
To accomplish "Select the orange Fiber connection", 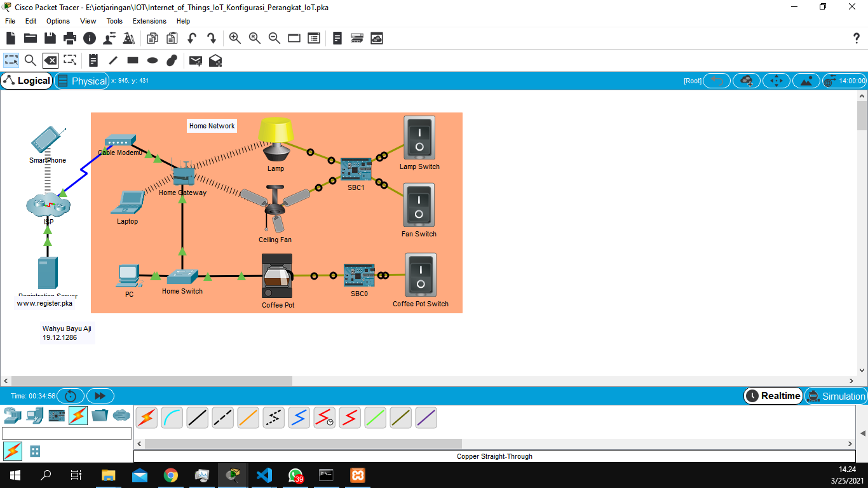I will pos(248,417).
